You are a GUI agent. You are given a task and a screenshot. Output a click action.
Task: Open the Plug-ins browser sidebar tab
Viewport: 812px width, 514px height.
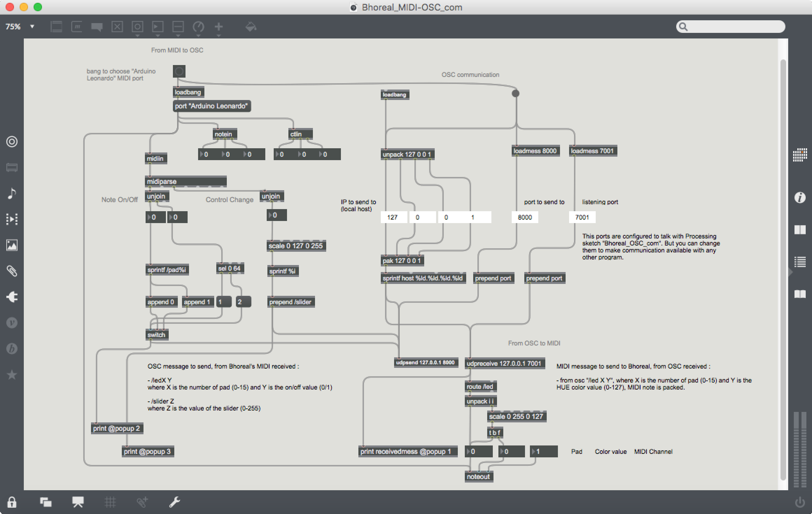tap(12, 297)
